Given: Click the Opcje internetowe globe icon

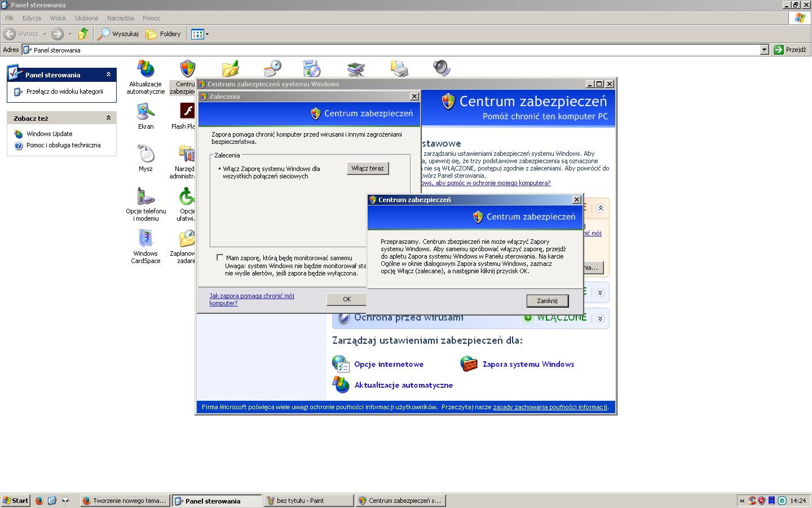Looking at the screenshot, I should [341, 364].
